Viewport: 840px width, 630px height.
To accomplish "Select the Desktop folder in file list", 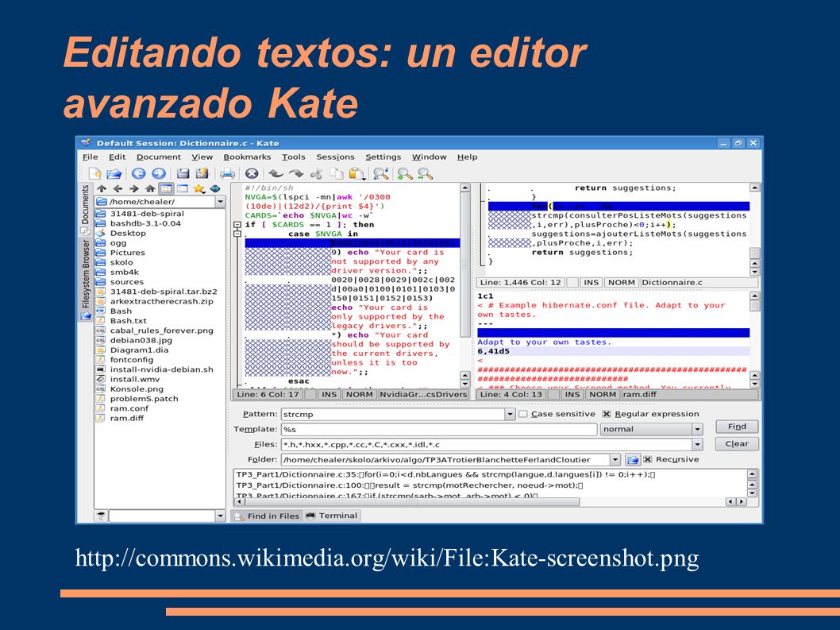I will 128,234.
